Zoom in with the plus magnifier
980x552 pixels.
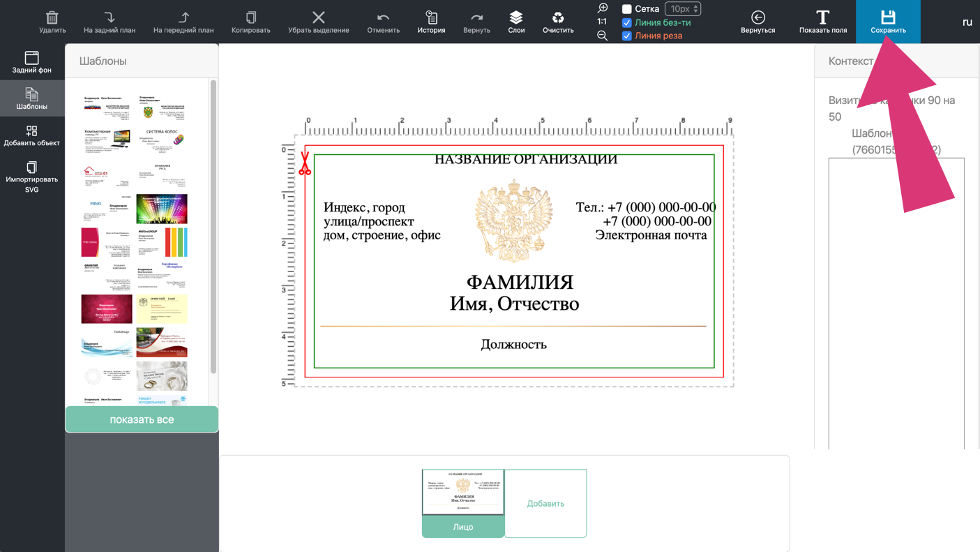point(603,8)
